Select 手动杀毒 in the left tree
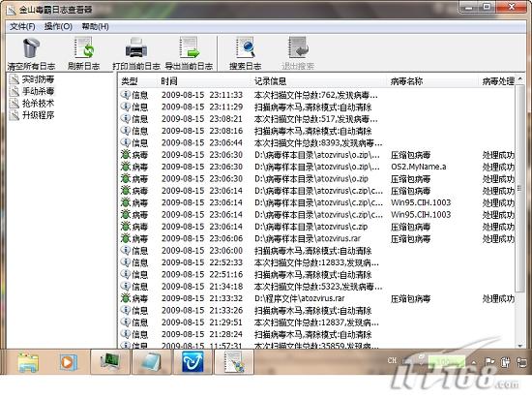 38,91
